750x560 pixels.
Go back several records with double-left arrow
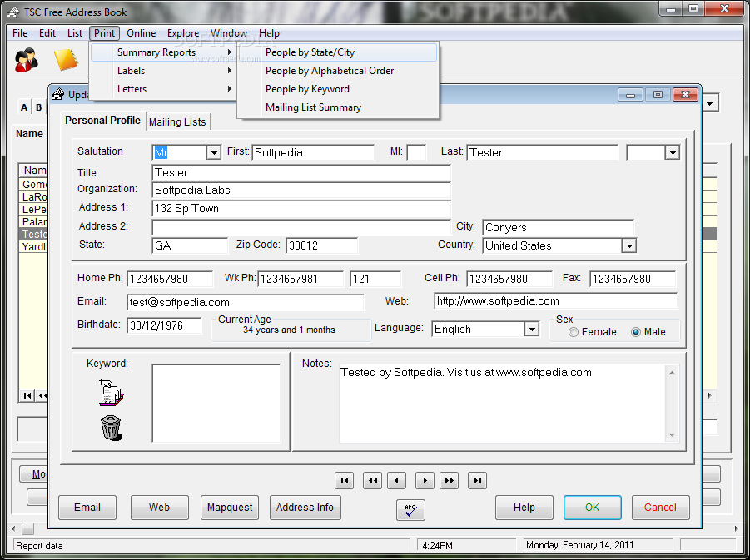(373, 481)
